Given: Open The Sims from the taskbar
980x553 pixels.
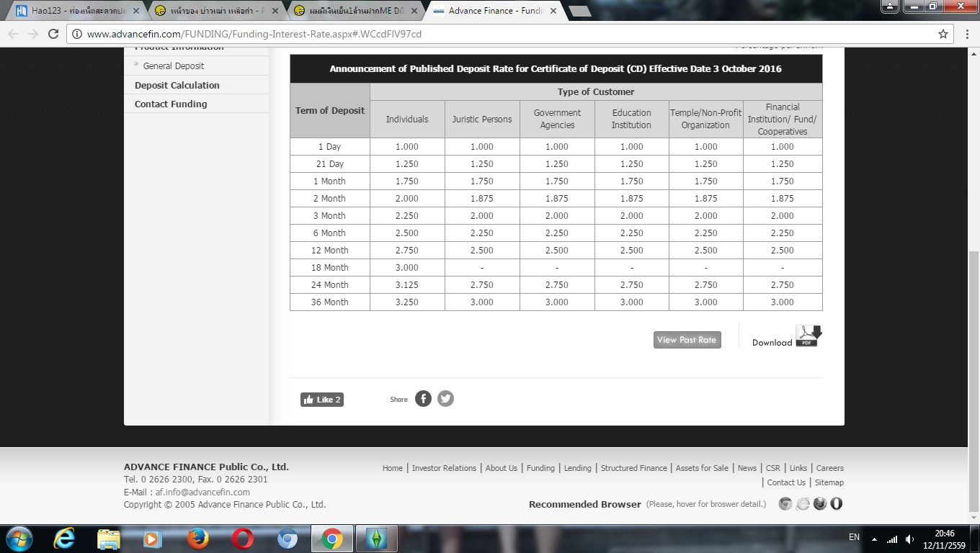Looking at the screenshot, I should pos(376,539).
